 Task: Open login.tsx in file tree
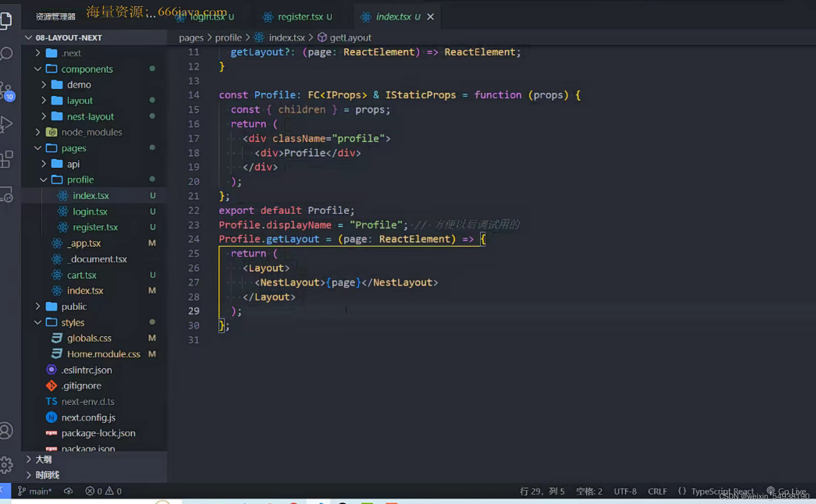point(94,211)
